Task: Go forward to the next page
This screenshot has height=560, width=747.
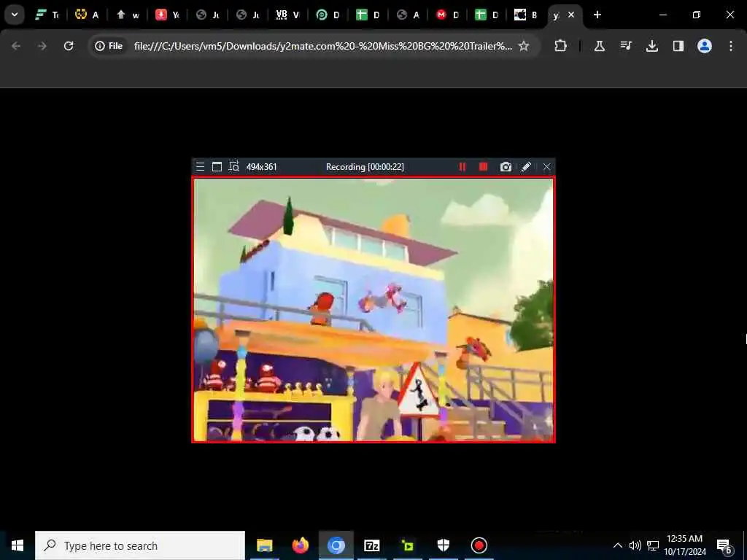Action: 42,46
